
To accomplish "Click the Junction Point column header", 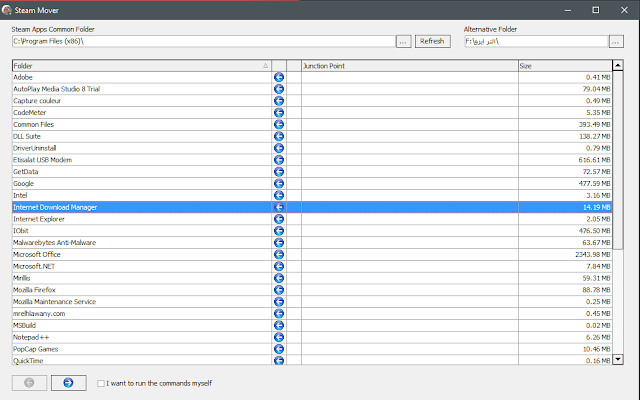I will point(410,66).
